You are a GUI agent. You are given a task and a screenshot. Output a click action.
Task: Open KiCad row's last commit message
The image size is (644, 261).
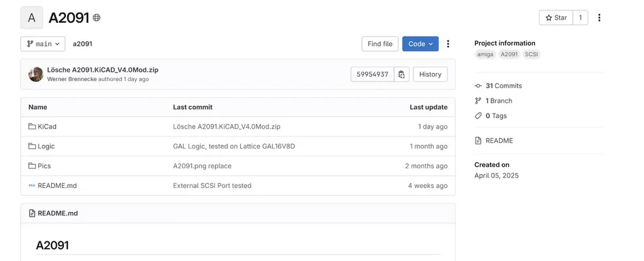pos(227,127)
